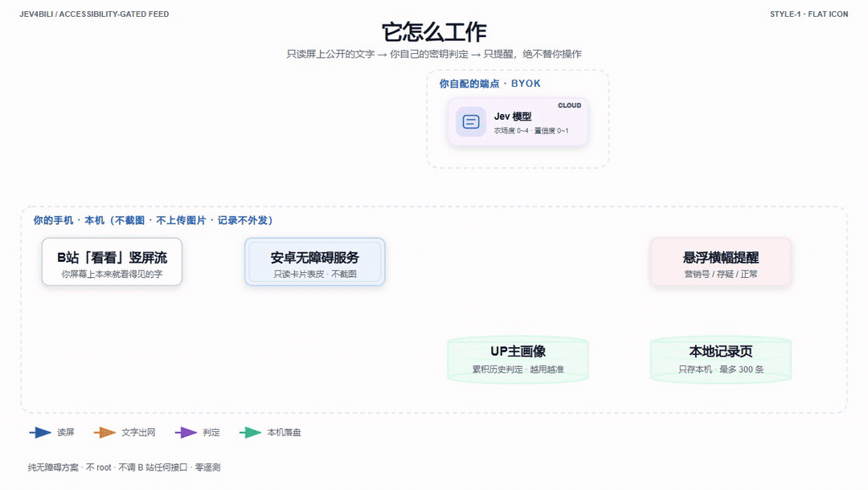
Task: Click the CLOUD badge on Jev card
Action: pyautogui.click(x=569, y=105)
